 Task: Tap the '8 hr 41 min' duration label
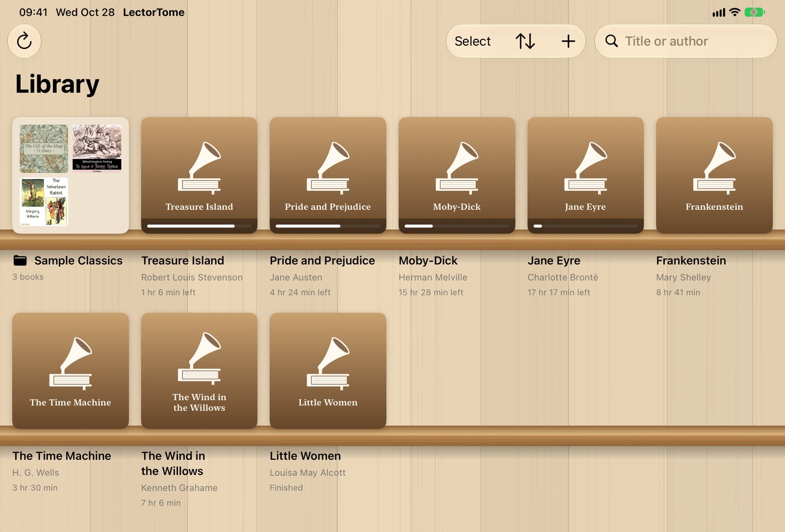click(x=678, y=292)
